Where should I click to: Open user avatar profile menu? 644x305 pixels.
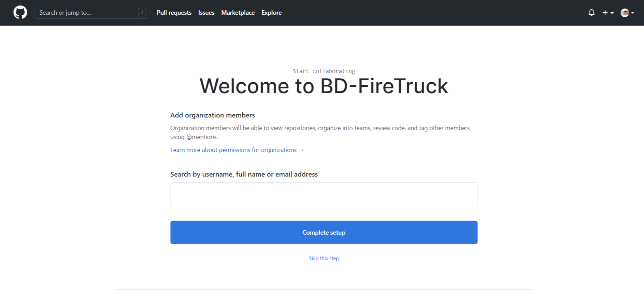pos(627,13)
